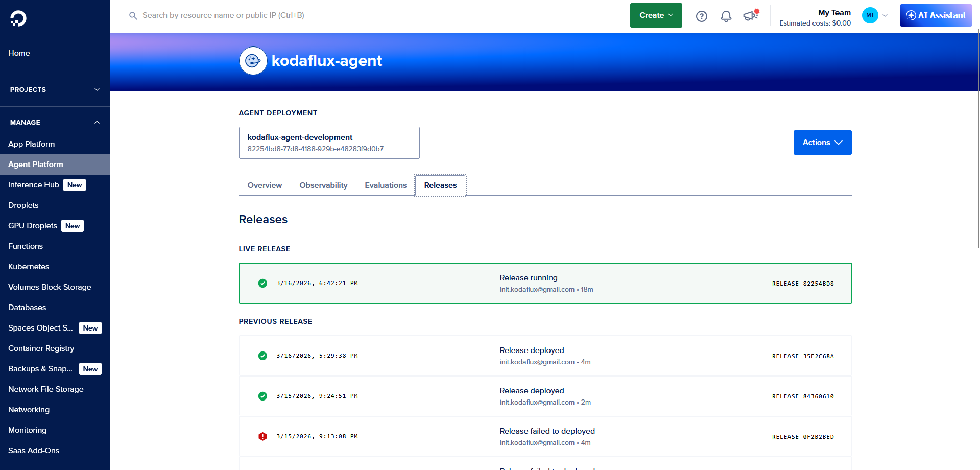Click the green check for release 35F2C68A
This screenshot has height=470, width=980.
coord(262,356)
